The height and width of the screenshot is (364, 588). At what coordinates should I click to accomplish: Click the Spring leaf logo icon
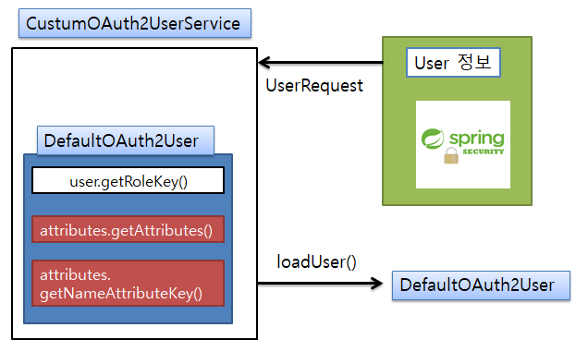(x=433, y=139)
